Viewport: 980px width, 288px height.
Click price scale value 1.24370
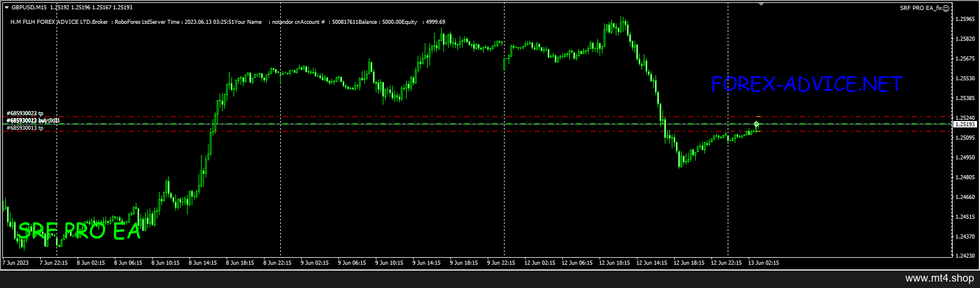coord(965,237)
